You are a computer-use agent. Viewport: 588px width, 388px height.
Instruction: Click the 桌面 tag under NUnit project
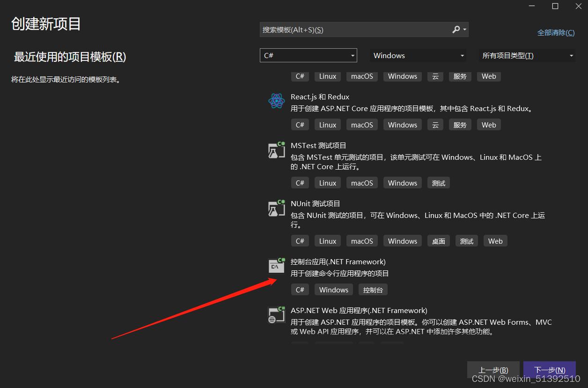[439, 241]
